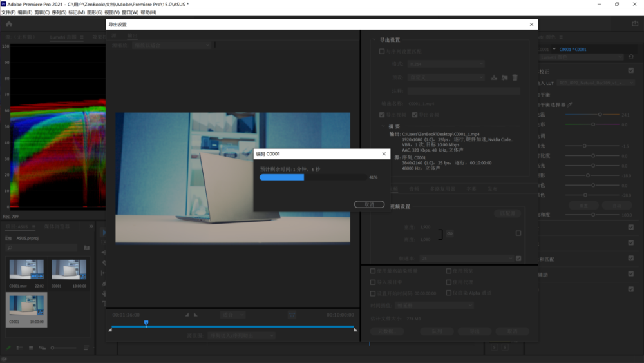644x363 pixels.
Task: Select the Razor tool
Action: click(x=104, y=263)
